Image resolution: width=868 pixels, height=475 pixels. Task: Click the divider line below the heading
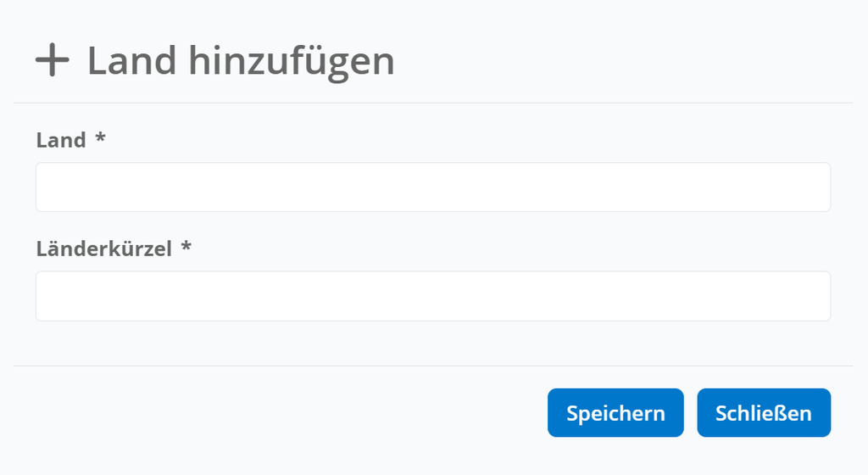tap(433, 103)
